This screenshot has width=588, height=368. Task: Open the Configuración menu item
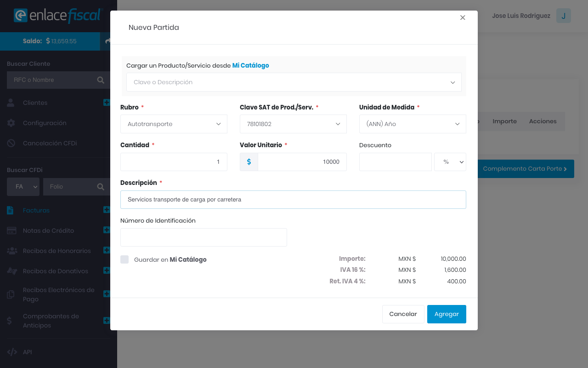[x=45, y=123]
